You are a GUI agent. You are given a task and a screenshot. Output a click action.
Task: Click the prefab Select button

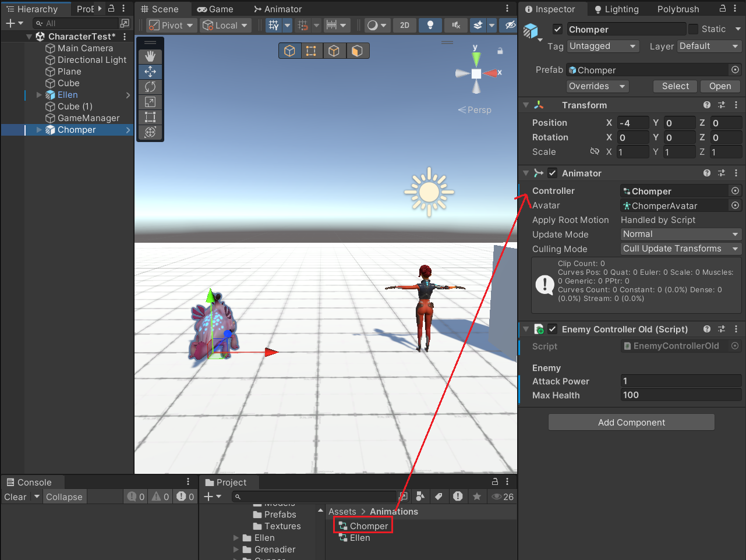pos(675,86)
